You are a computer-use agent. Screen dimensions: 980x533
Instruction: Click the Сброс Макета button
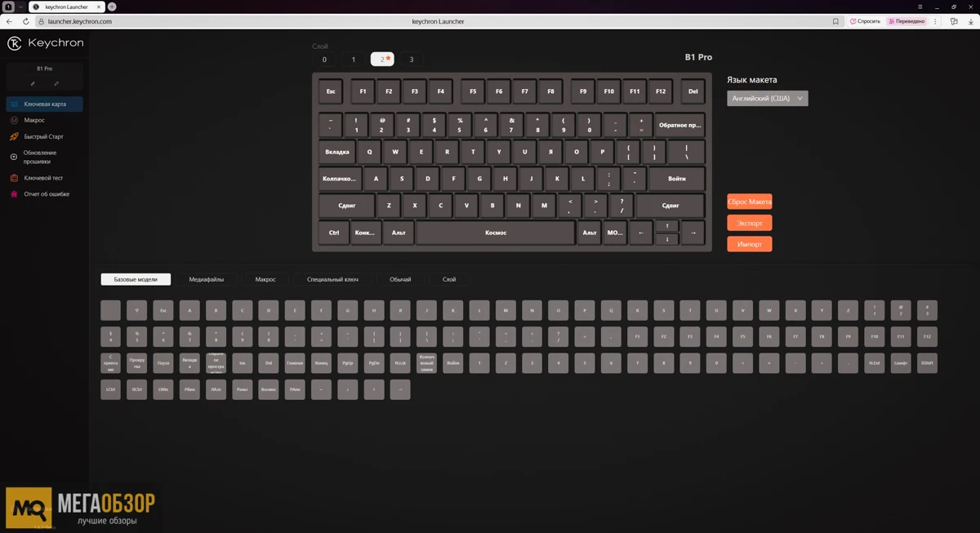tap(749, 202)
